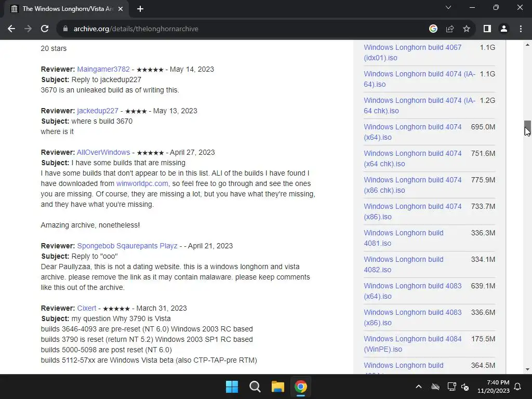Open the notification bell

click(x=518, y=387)
